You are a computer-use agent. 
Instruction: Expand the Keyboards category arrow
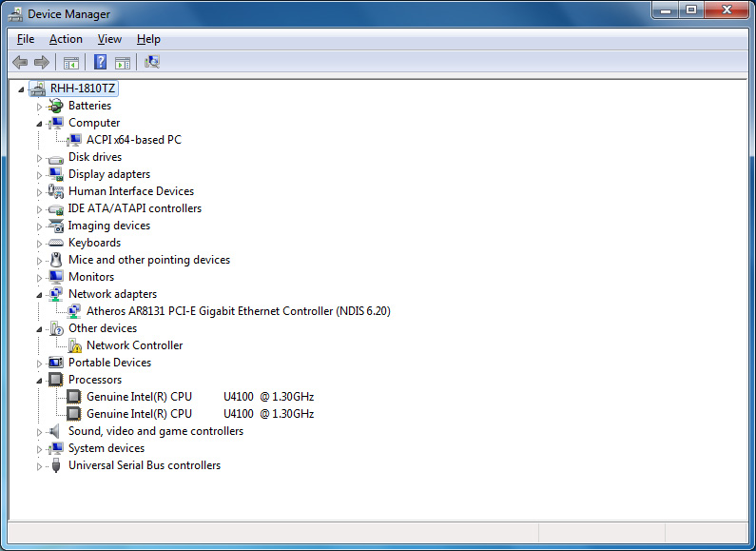tap(40, 244)
